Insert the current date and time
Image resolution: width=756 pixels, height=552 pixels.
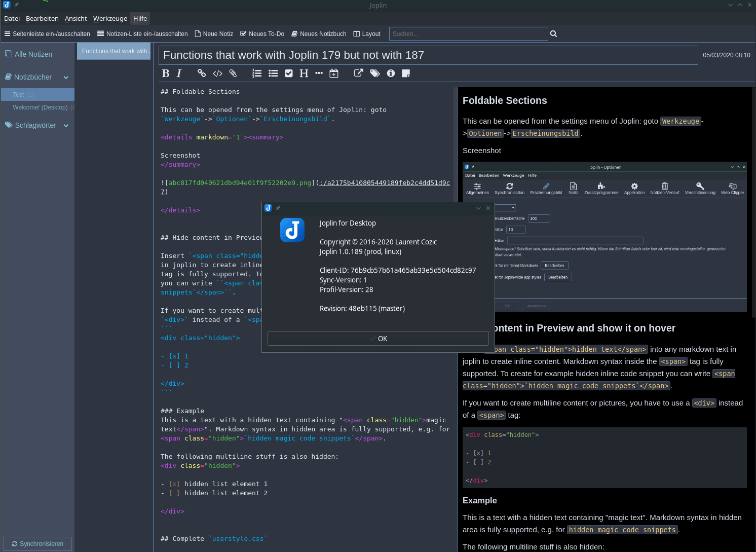(334, 73)
